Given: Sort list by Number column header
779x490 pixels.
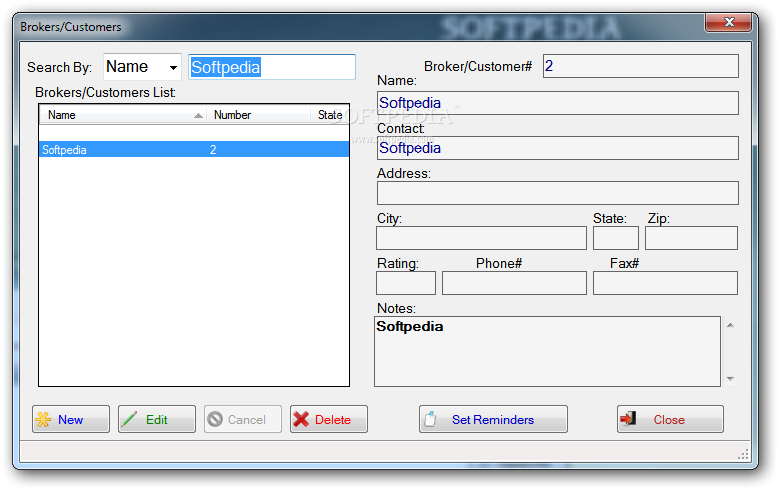Looking at the screenshot, I should pyautogui.click(x=258, y=115).
